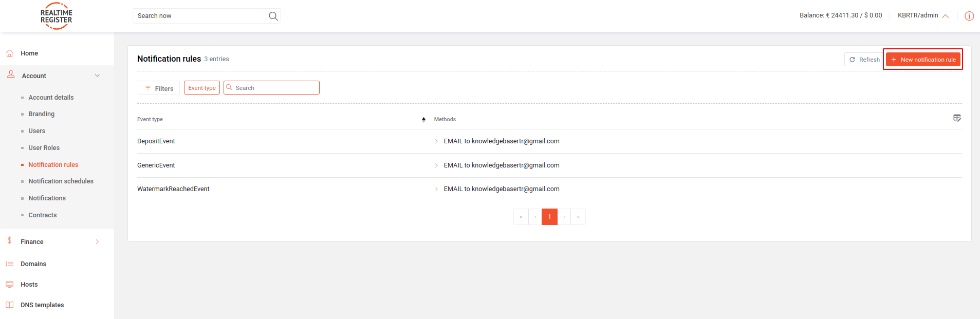The height and width of the screenshot is (319, 980).
Task: Click DepositEvent in the table
Action: tap(156, 141)
